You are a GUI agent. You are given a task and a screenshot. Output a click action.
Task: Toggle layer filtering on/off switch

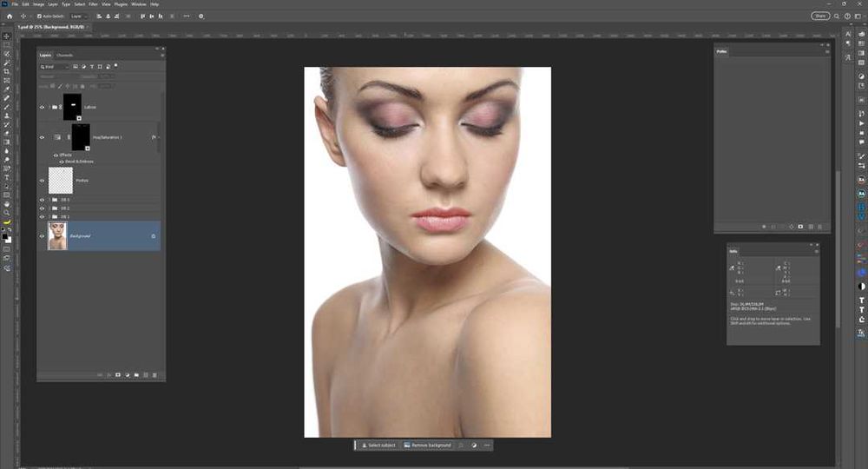tap(115, 65)
